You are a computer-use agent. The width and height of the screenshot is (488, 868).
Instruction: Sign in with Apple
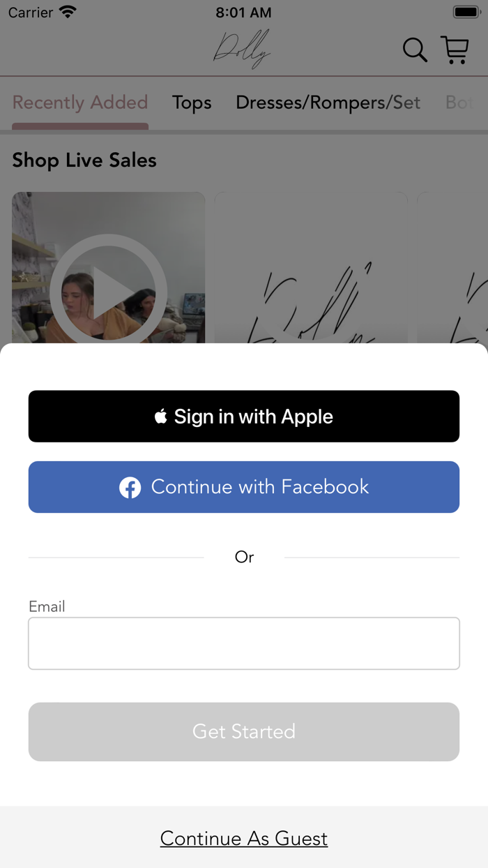(x=244, y=417)
